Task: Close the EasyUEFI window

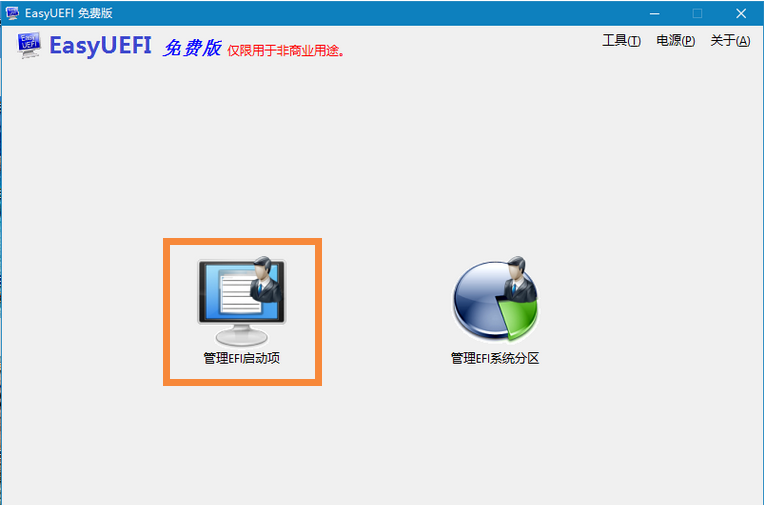Action: [741, 13]
